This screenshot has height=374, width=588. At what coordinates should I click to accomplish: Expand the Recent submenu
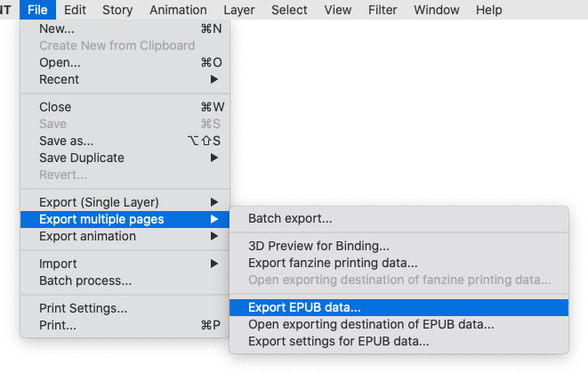tap(60, 79)
